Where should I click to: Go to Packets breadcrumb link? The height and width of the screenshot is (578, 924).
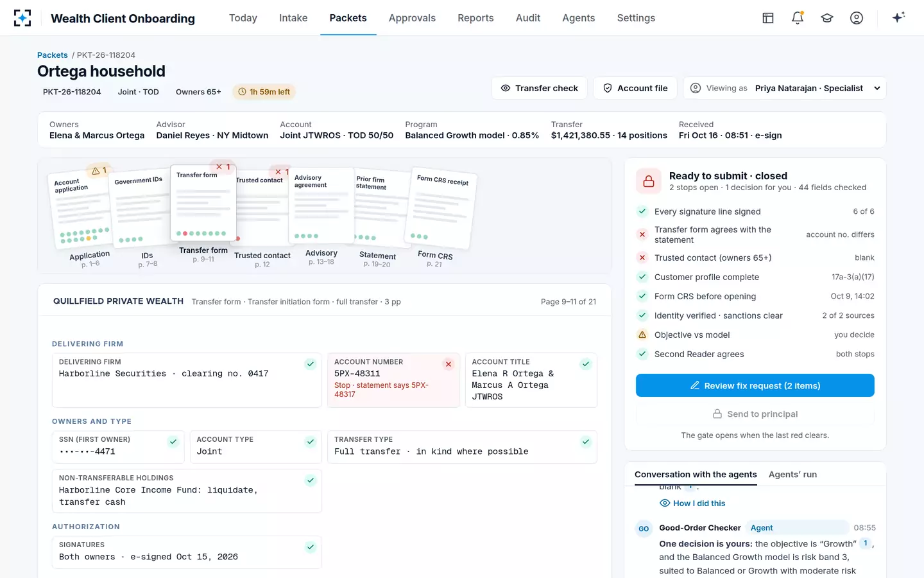[x=53, y=55]
